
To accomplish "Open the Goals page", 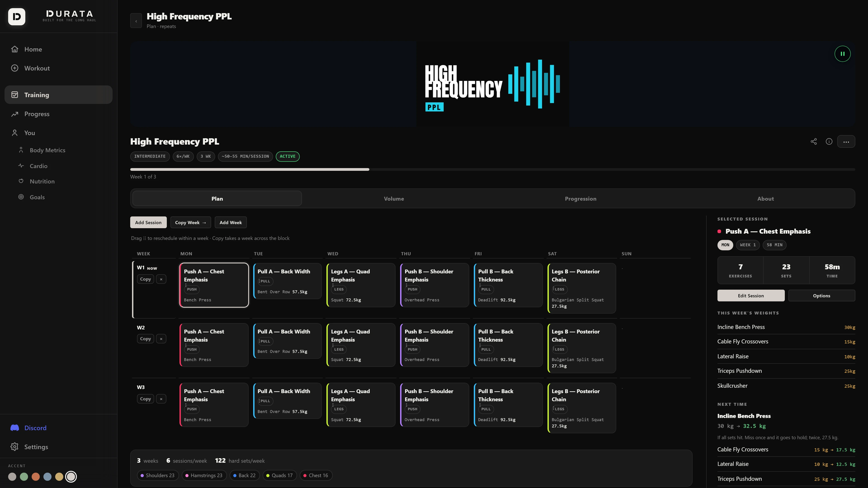I will 62,197.
